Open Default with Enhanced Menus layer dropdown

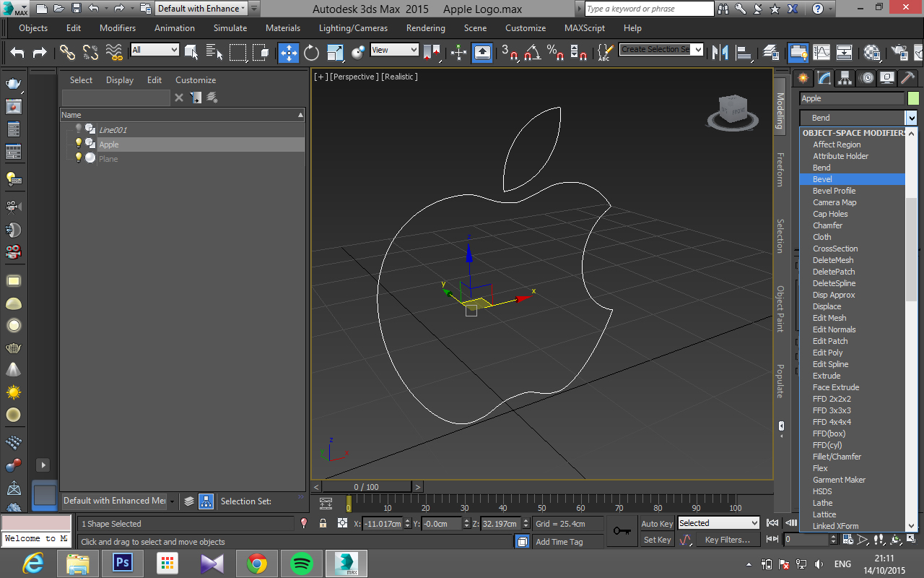119,501
